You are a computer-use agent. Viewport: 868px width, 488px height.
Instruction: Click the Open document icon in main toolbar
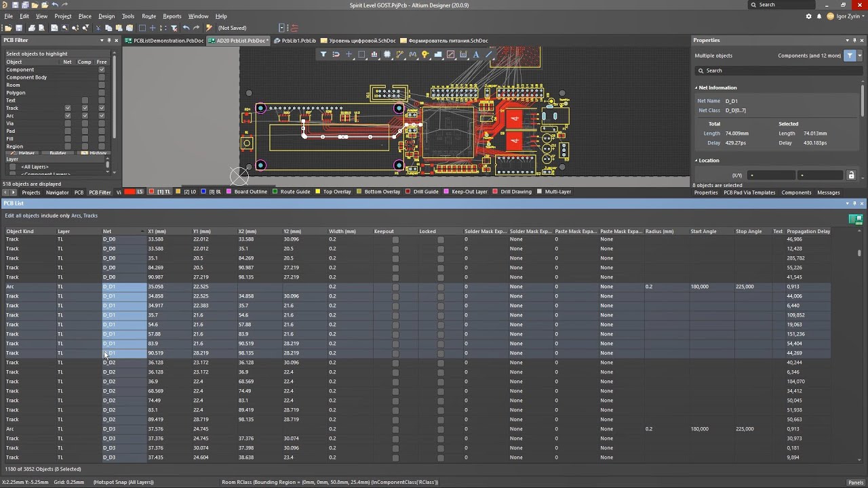(8, 28)
